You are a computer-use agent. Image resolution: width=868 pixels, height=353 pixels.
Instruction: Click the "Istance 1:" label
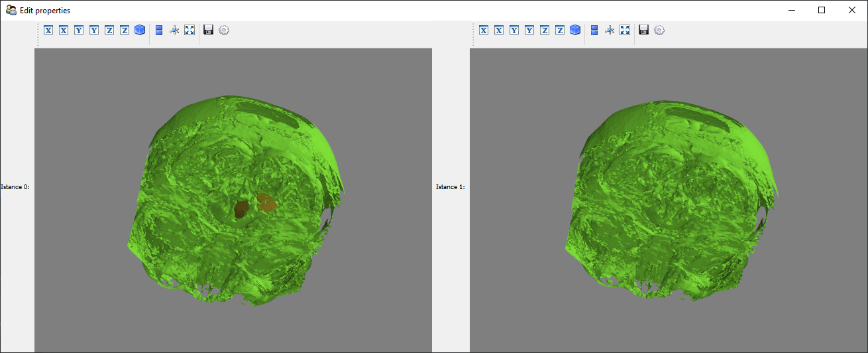click(x=451, y=187)
